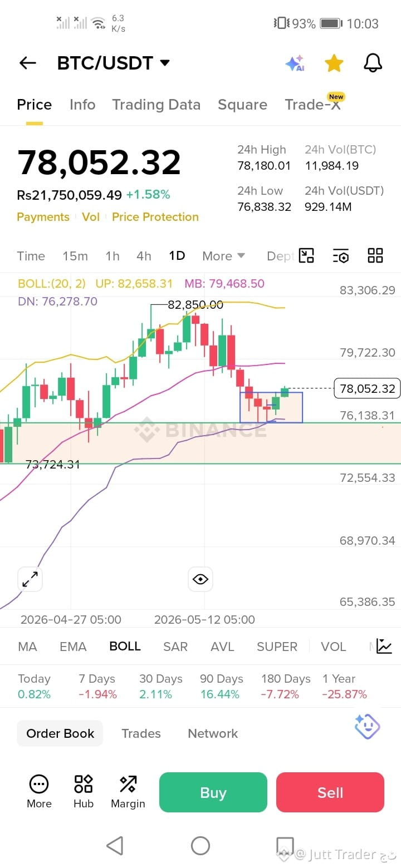Toggle the favorite star for BTC/USDT

(x=334, y=63)
